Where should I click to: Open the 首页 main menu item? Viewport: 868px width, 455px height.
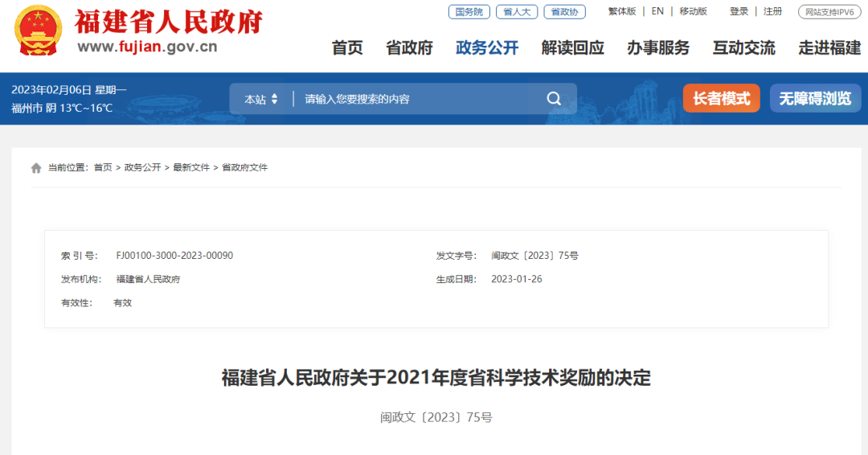point(347,48)
